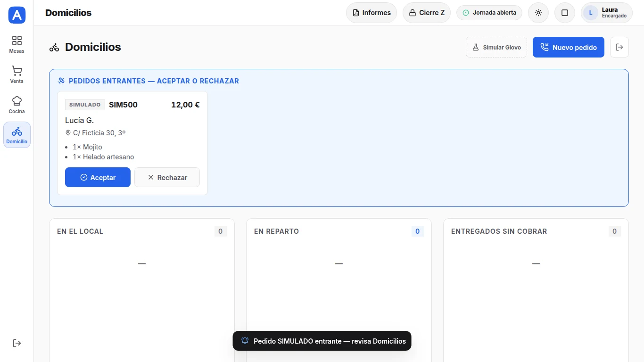Click order code SIM500
This screenshot has height=362, width=644.
tap(123, 105)
